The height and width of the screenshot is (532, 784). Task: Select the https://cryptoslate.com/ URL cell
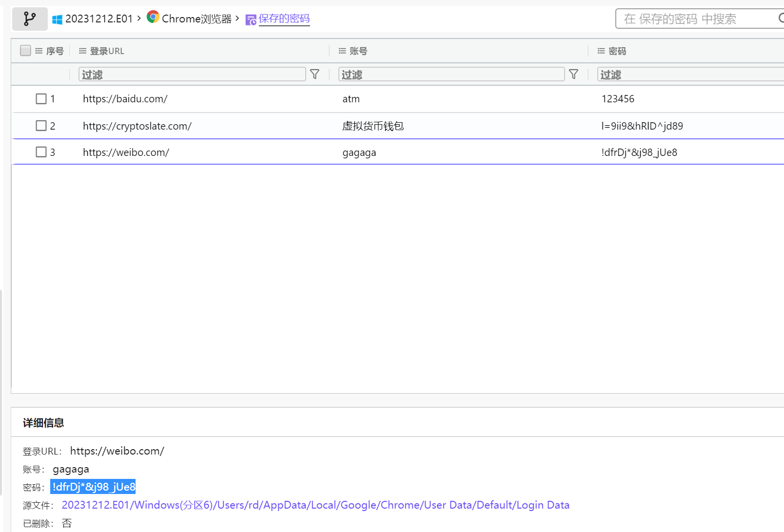coord(137,126)
